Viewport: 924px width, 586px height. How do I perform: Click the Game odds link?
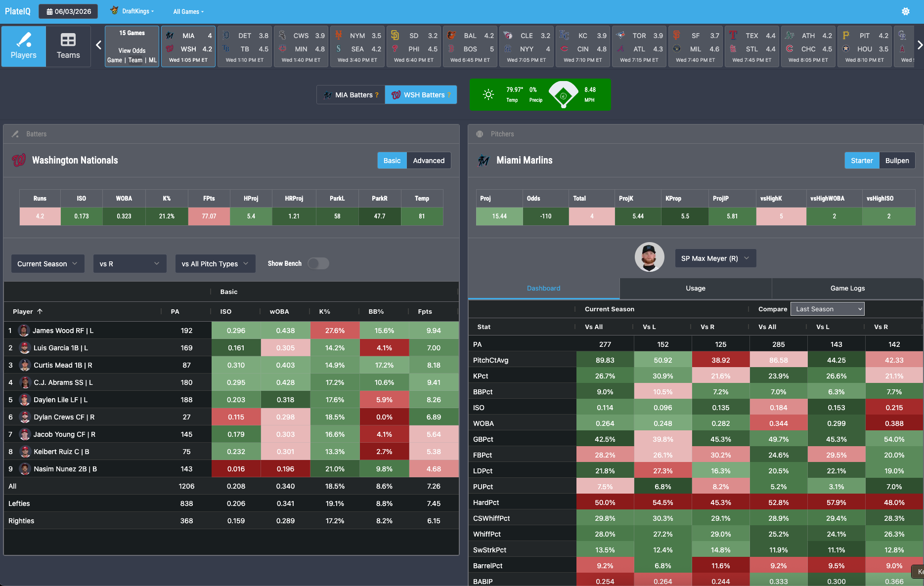[115, 60]
